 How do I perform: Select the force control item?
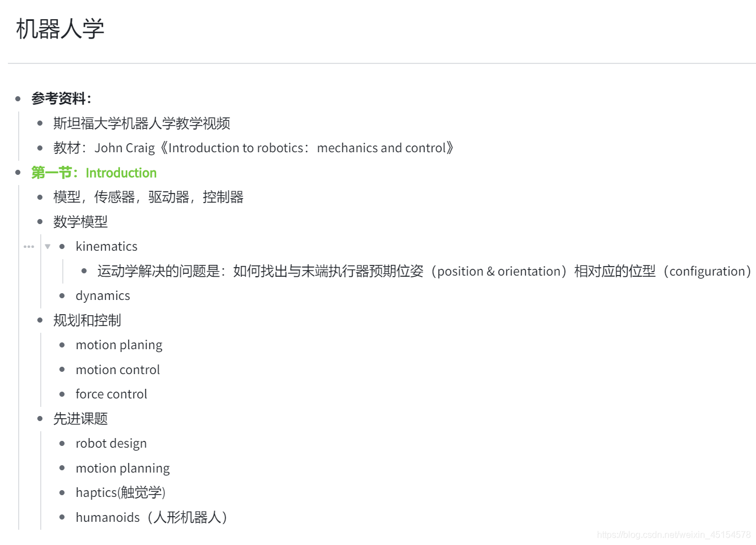(x=111, y=394)
